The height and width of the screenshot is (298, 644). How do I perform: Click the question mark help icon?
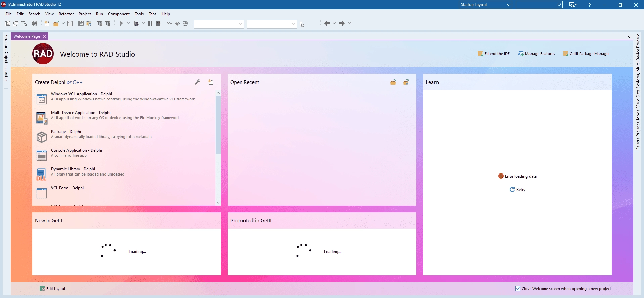(x=589, y=5)
